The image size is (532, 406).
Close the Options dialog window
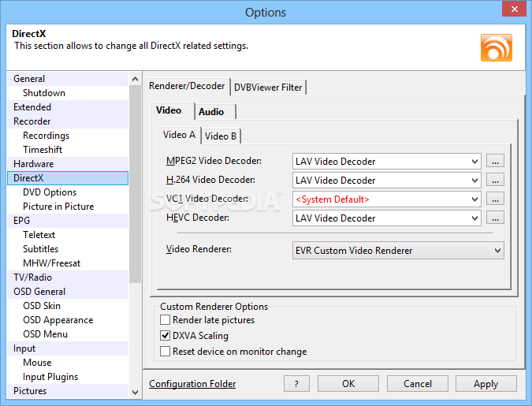[514, 9]
